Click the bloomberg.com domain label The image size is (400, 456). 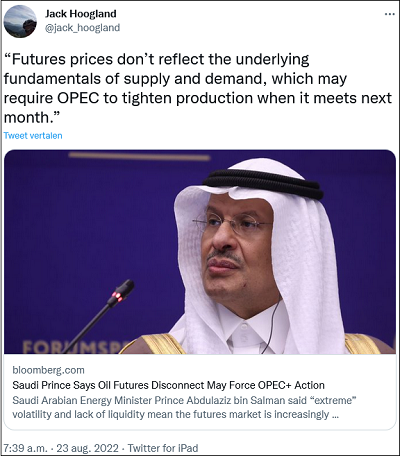(x=48, y=370)
